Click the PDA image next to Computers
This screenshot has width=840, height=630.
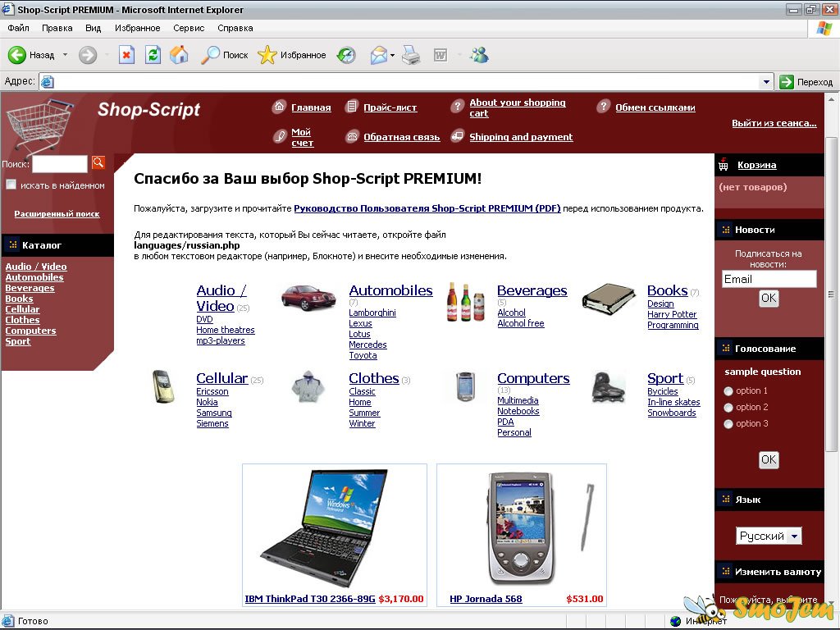465,386
